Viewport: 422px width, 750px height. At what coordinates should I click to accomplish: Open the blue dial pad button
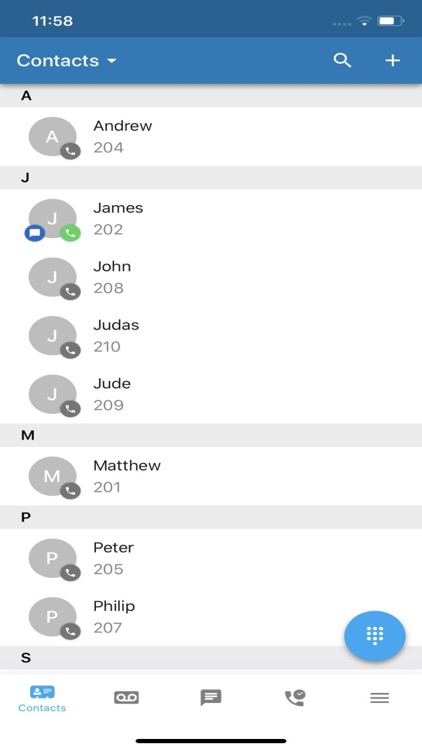(375, 636)
